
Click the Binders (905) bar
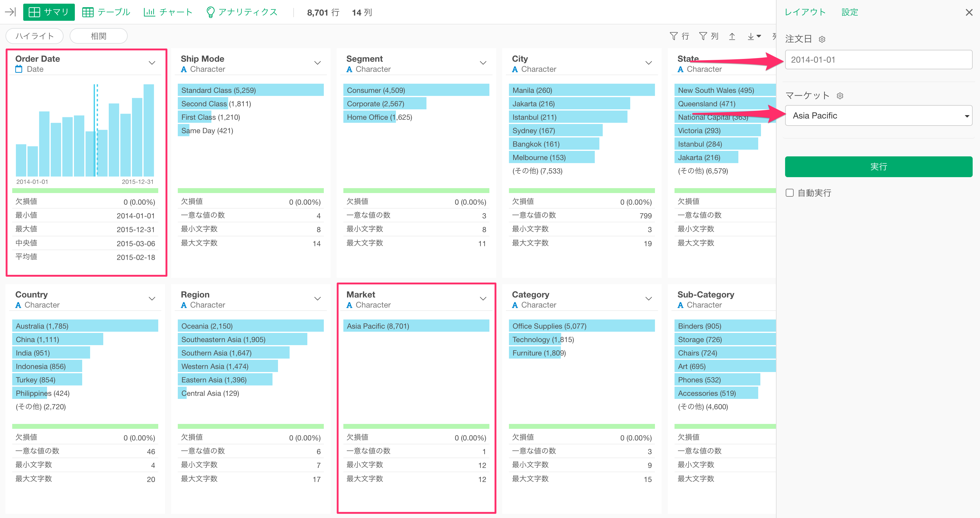725,326
